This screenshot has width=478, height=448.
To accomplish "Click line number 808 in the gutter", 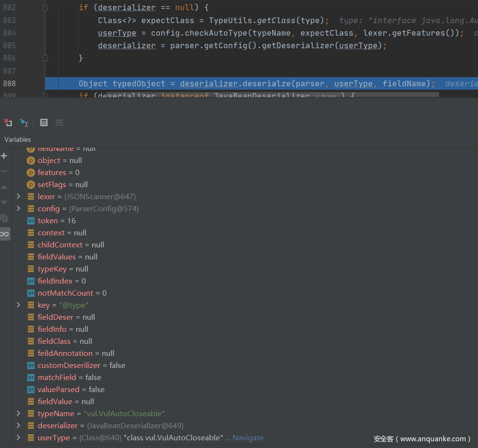I will (9, 84).
